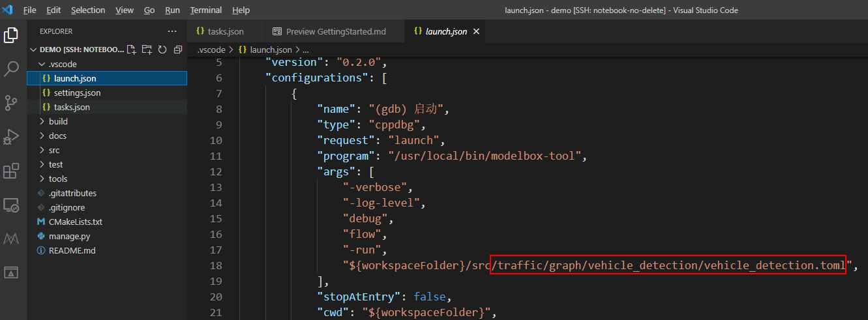The height and width of the screenshot is (320, 868).
Task: Open the Source Control view
Action: click(11, 103)
